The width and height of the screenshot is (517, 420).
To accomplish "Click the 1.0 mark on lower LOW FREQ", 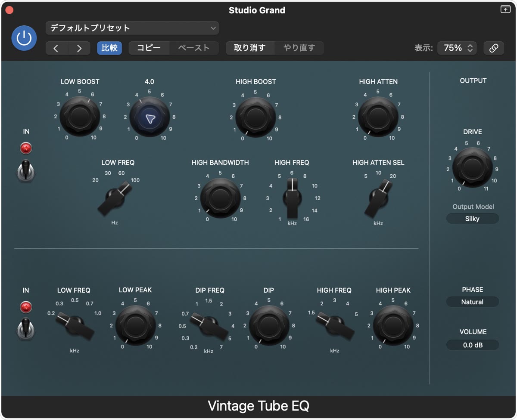I will [98, 313].
